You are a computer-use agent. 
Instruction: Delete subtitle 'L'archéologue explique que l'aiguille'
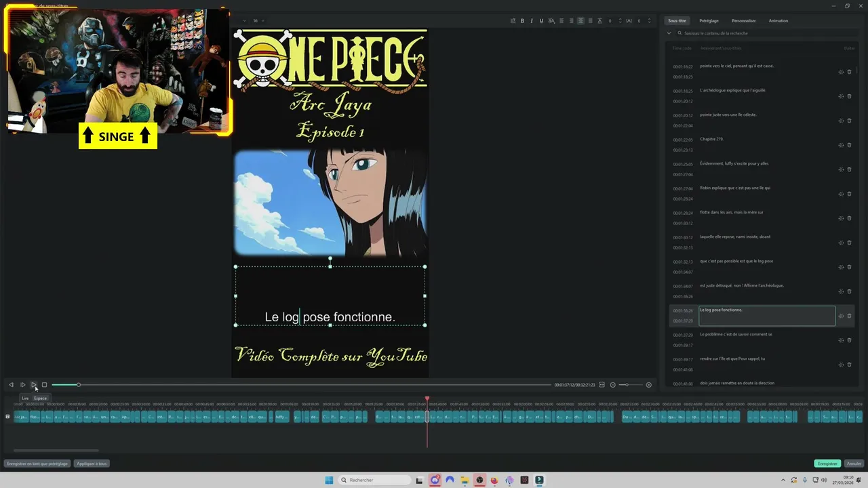(849, 96)
